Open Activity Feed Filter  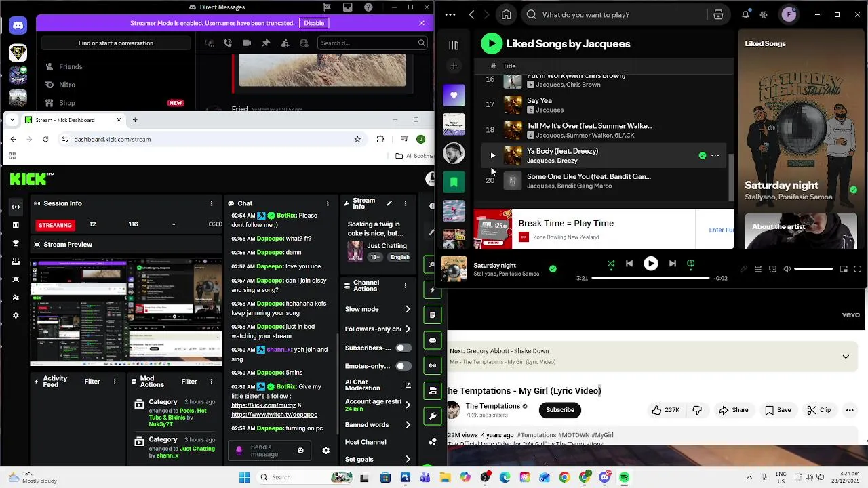92,382
